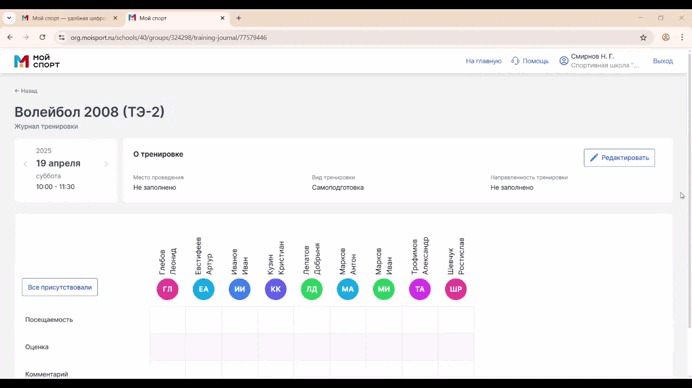Click the heading Волейбол 2008 (ТЭ-2)

point(89,112)
